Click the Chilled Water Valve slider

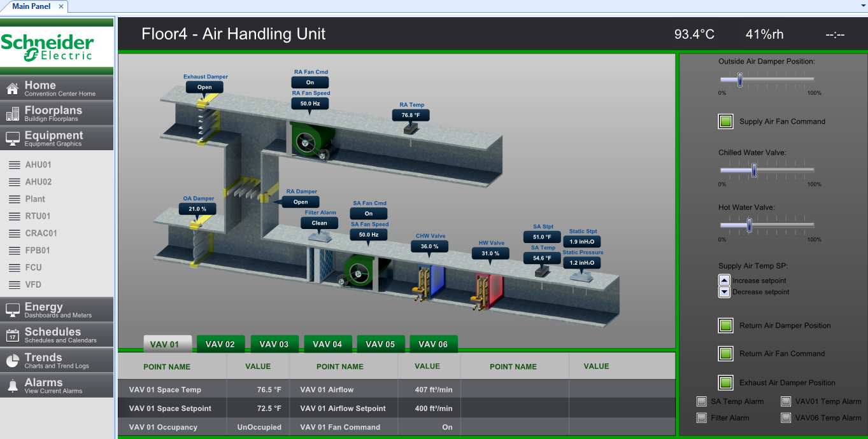(754, 171)
